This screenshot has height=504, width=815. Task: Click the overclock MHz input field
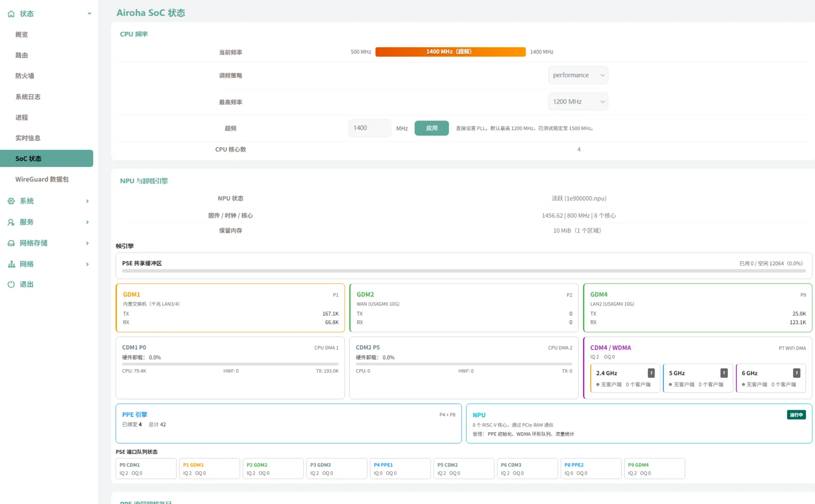[x=369, y=128]
